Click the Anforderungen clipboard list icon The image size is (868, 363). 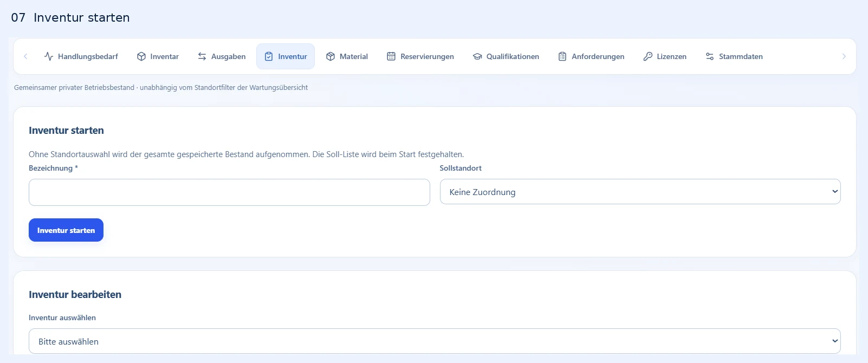pos(562,56)
